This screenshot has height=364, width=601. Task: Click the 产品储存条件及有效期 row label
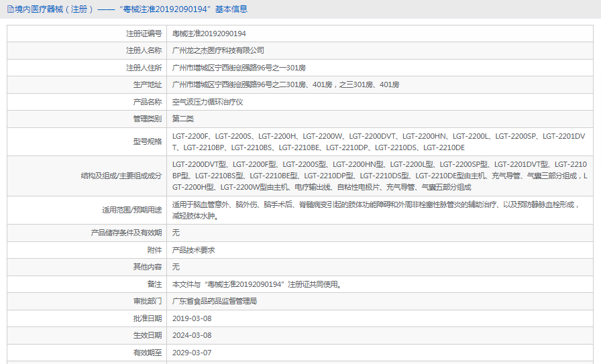[x=126, y=233]
